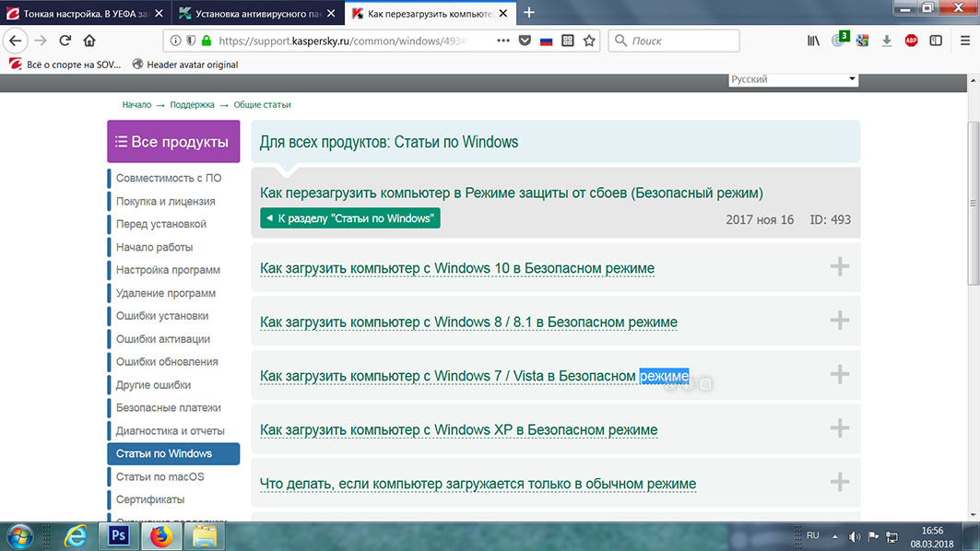Click Firefox icon in taskbar
The image size is (980, 551).
160,536
